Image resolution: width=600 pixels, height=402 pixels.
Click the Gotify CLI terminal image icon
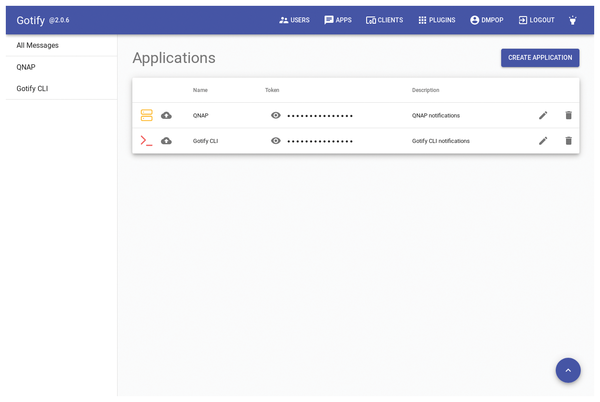coord(147,141)
